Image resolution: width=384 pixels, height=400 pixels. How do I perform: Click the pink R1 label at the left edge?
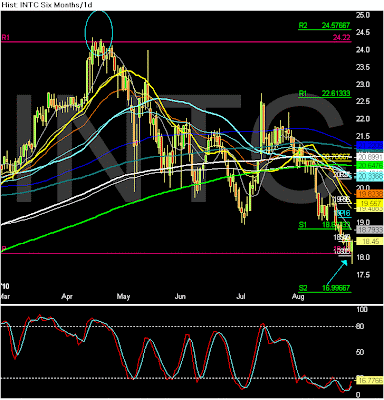(x=6, y=38)
